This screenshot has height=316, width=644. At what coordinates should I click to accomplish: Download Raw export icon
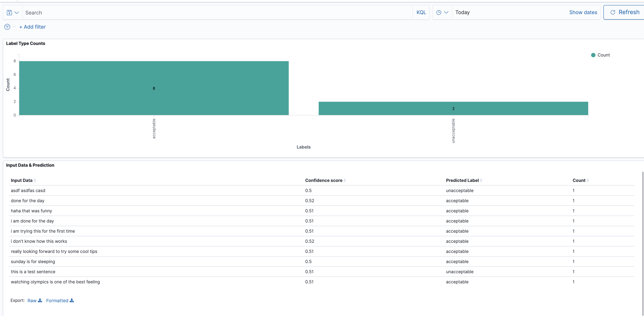40,300
